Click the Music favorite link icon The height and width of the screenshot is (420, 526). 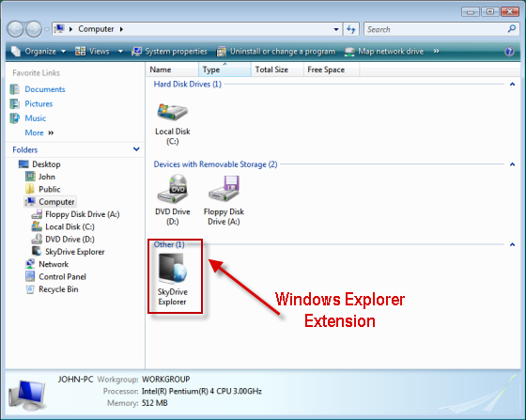[x=14, y=118]
